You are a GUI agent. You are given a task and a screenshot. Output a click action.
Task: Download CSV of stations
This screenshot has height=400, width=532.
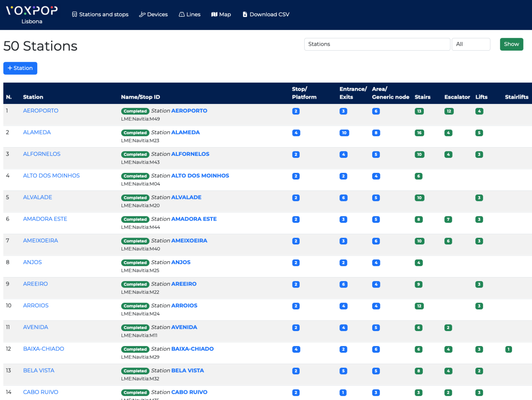click(x=266, y=14)
